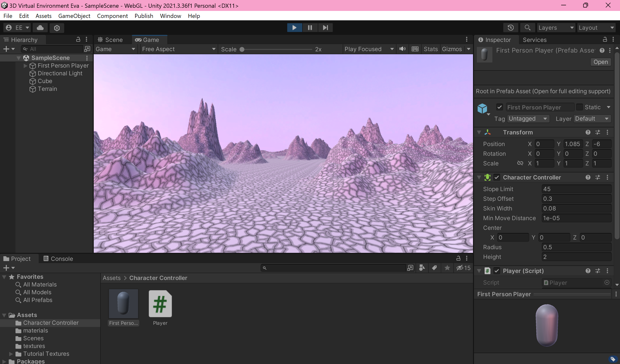Screen dimensions: 620x364
Task: Open Player (Script) three-dot menu
Action: point(607,271)
